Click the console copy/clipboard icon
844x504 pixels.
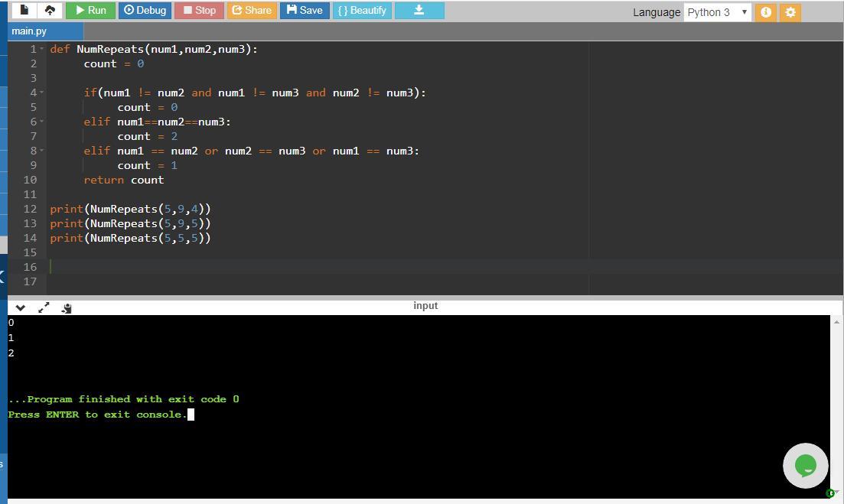pyautogui.click(x=67, y=307)
